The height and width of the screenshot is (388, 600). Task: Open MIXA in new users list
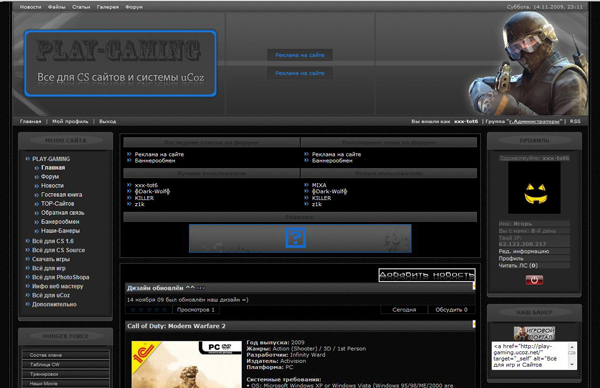point(319,185)
